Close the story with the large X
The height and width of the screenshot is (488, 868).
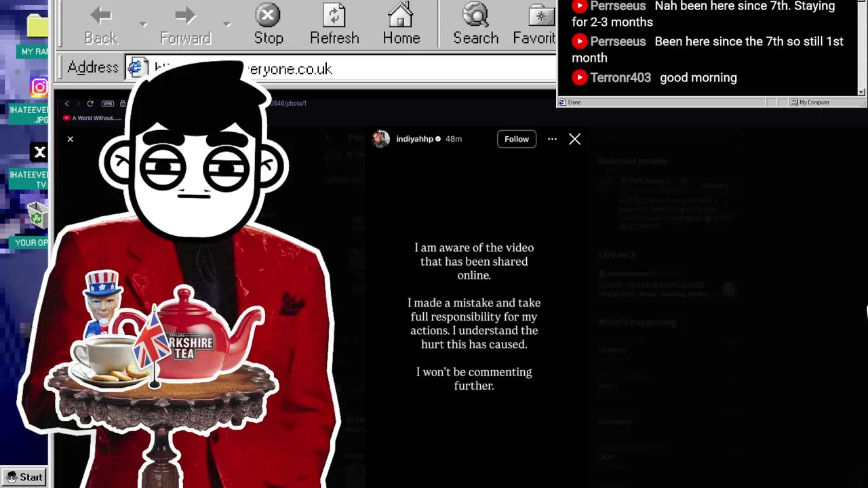click(x=574, y=139)
